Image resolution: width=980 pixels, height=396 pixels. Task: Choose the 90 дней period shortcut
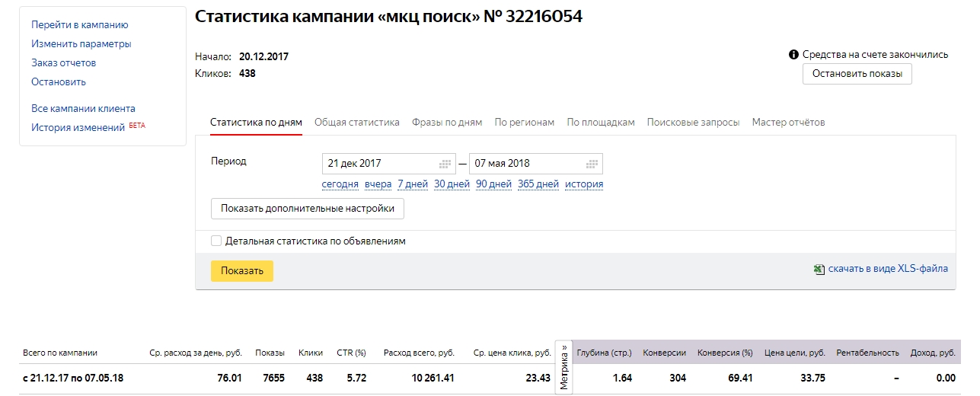[493, 184]
